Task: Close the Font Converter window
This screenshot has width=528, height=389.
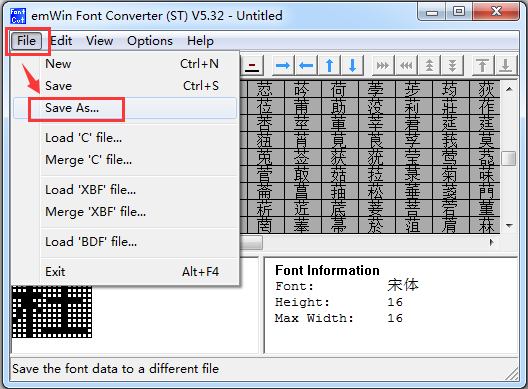Action: [x=496, y=12]
